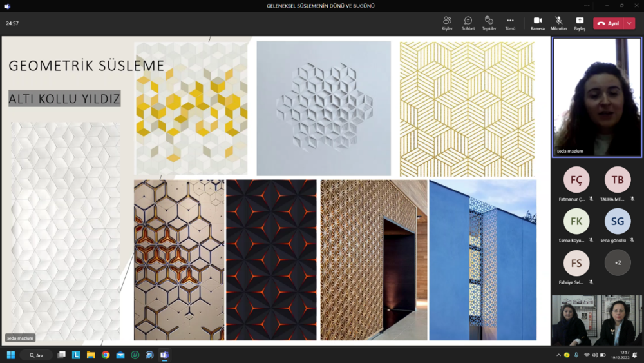
Task: Show the +2 additional participants
Action: (618, 263)
